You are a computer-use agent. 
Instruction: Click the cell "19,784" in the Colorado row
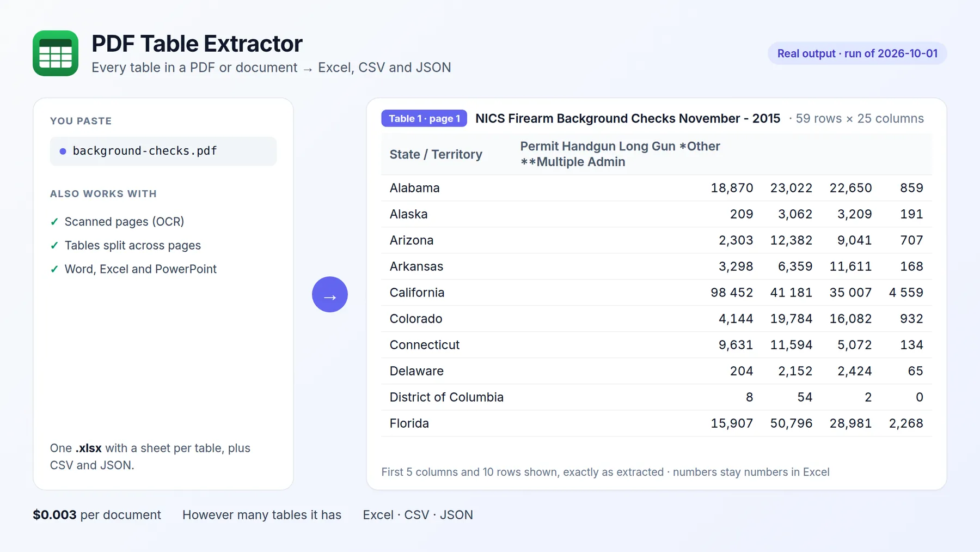(791, 319)
